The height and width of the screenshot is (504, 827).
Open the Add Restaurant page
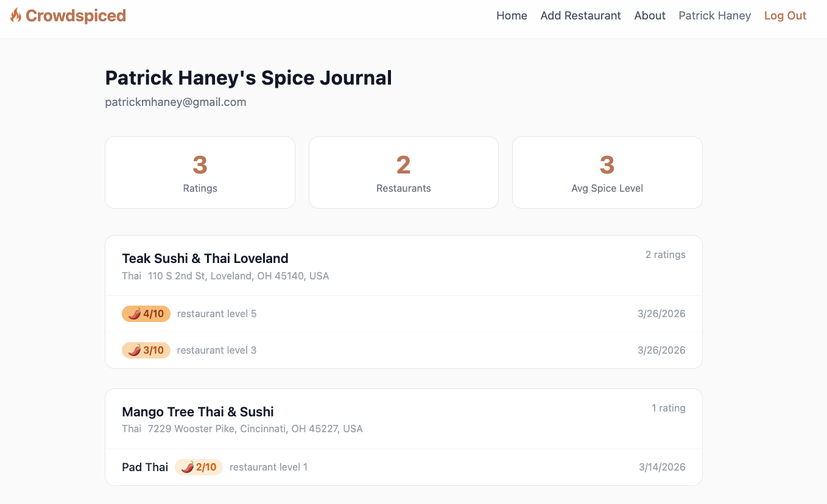580,16
